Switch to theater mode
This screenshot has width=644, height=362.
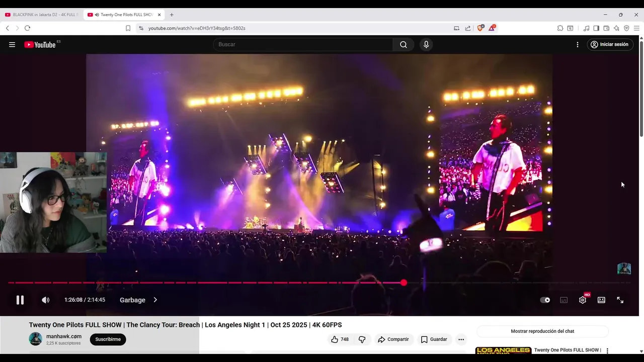[x=601, y=300]
